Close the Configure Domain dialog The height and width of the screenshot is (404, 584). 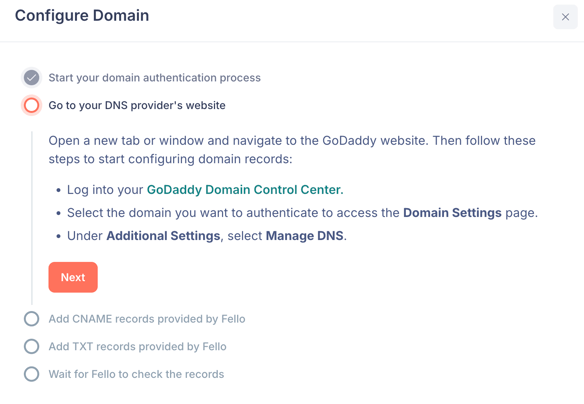point(565,17)
